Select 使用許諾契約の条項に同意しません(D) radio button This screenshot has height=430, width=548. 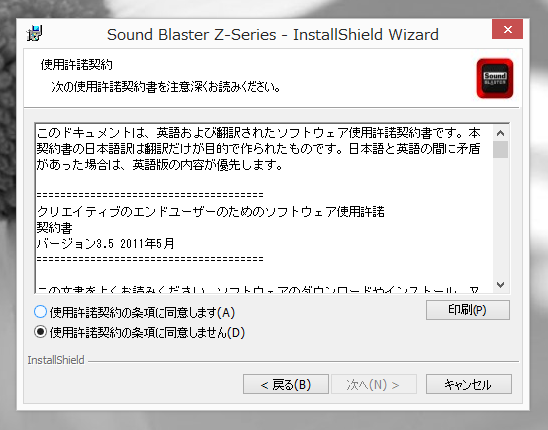tap(41, 332)
